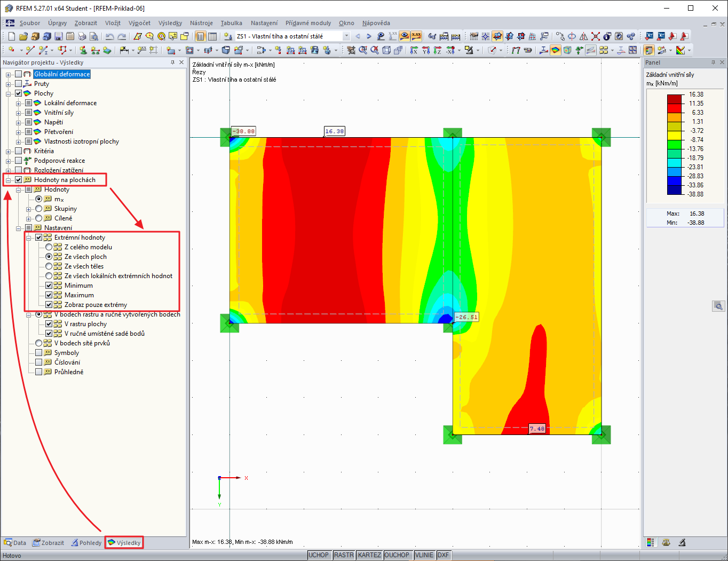Save the model using the floppy icon
This screenshot has width=728, height=561.
59,36
